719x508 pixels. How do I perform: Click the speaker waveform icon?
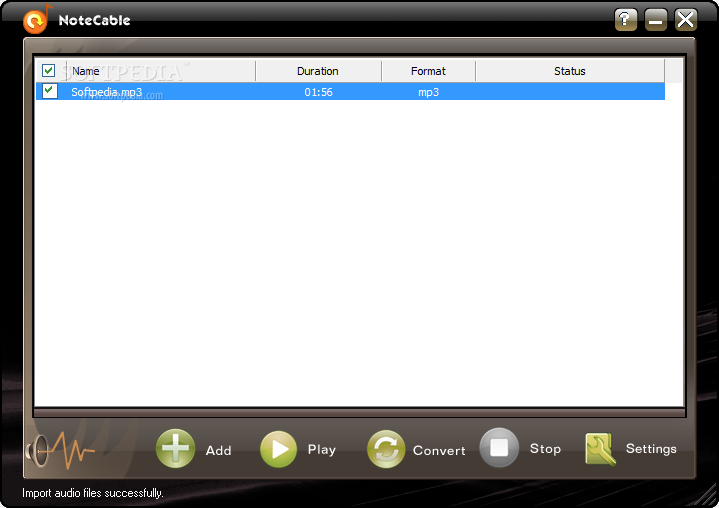pyautogui.click(x=61, y=451)
